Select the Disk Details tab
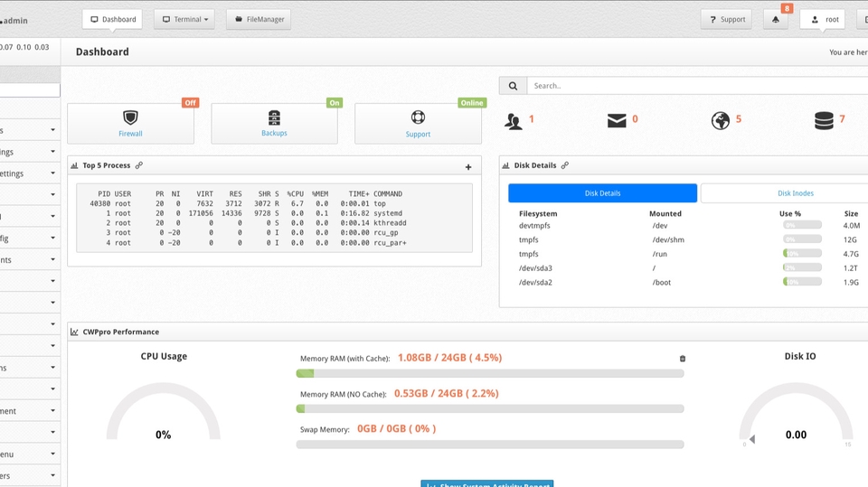 (x=603, y=193)
